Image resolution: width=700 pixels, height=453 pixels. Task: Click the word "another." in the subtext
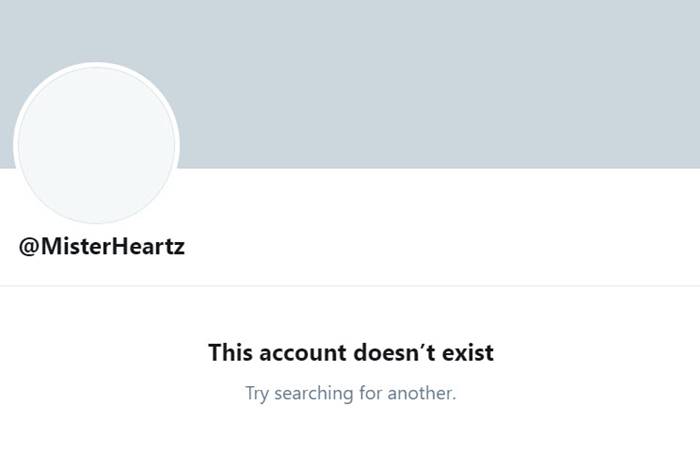[x=422, y=393]
